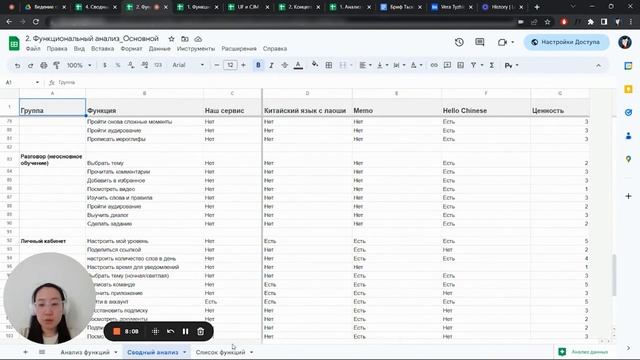The image size is (640, 360).
Task: Open Google Keep in side panel
Action: [x=629, y=89]
